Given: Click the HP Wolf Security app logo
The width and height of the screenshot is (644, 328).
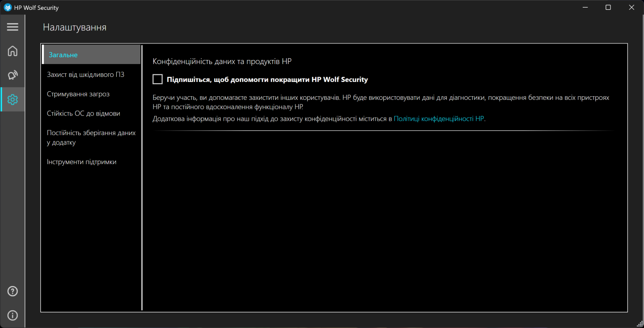Looking at the screenshot, I should pos(8,8).
